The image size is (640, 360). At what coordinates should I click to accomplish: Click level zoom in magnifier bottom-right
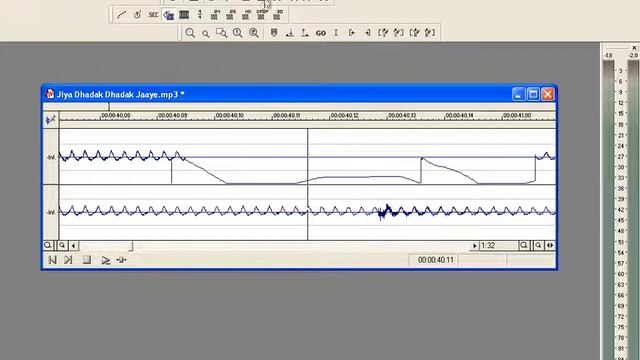tap(524, 245)
